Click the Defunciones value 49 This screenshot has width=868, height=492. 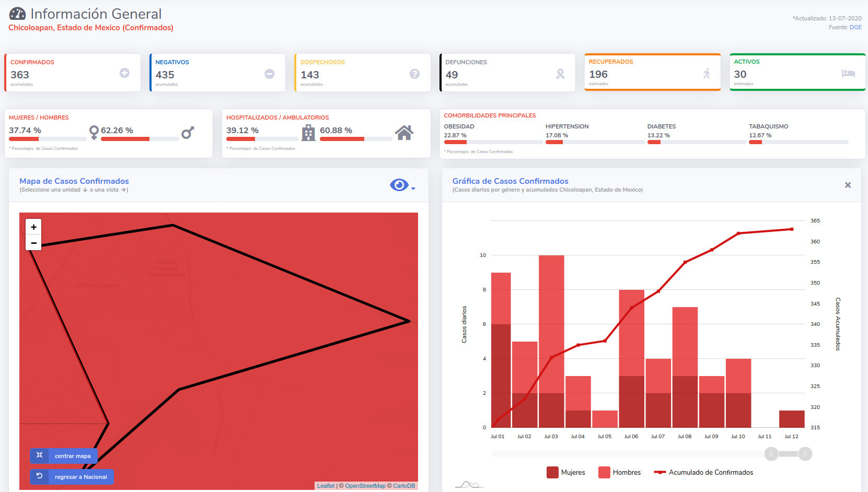pyautogui.click(x=452, y=75)
